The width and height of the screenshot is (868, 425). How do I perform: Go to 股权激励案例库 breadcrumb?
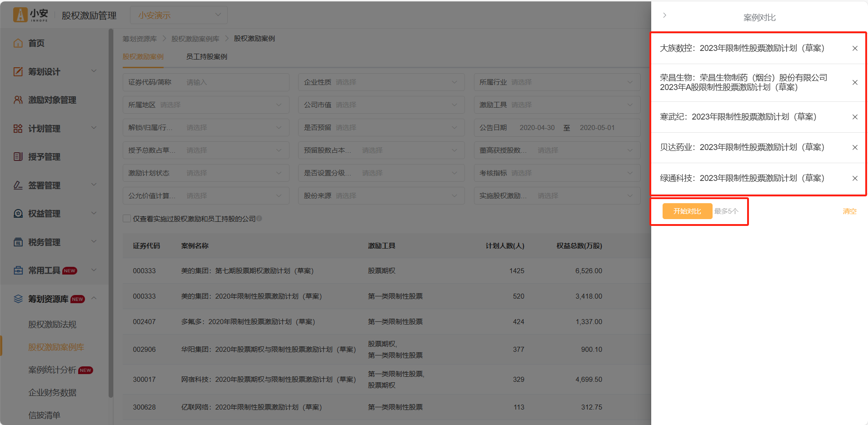pos(195,39)
